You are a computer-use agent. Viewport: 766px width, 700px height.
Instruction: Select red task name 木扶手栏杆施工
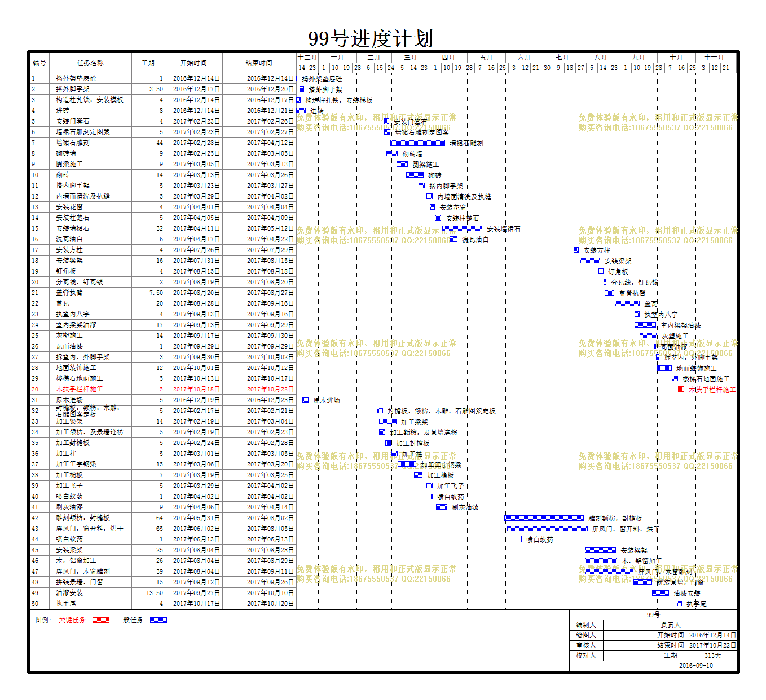coord(80,389)
